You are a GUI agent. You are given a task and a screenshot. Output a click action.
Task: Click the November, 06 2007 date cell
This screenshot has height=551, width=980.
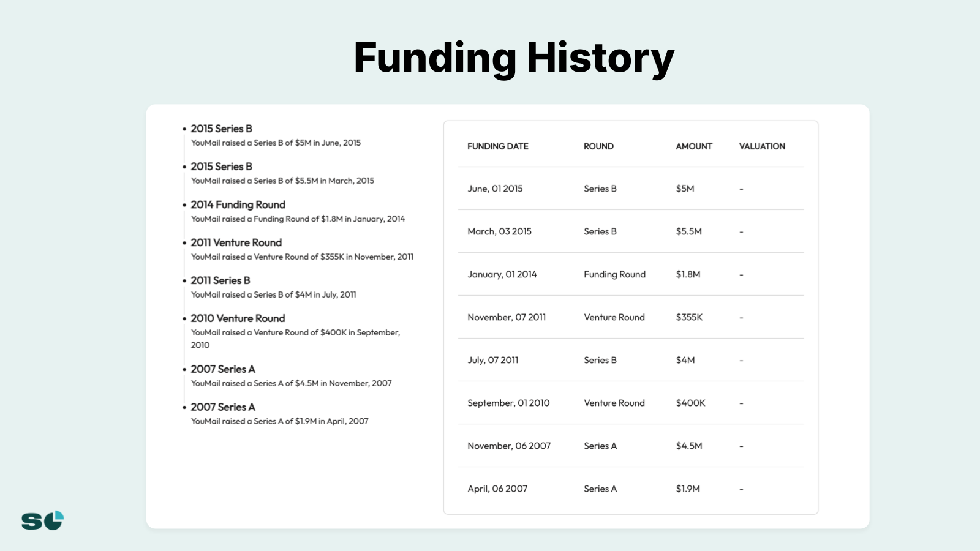point(509,446)
